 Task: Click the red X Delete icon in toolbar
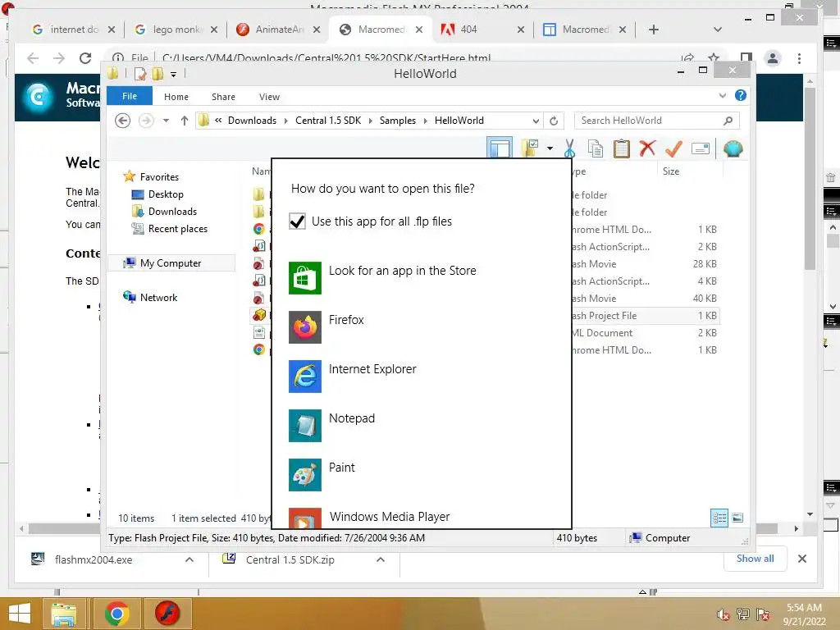point(648,148)
